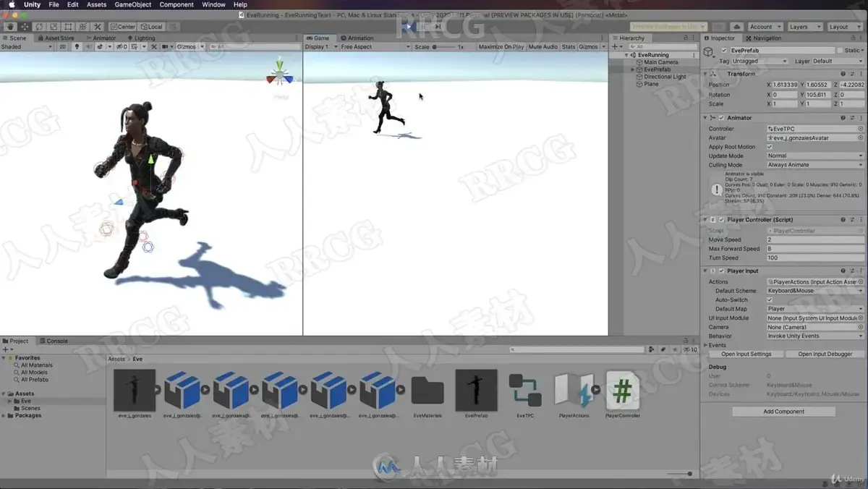This screenshot has width=868, height=489.
Task: Open the Display 1 dropdown
Action: pos(320,46)
